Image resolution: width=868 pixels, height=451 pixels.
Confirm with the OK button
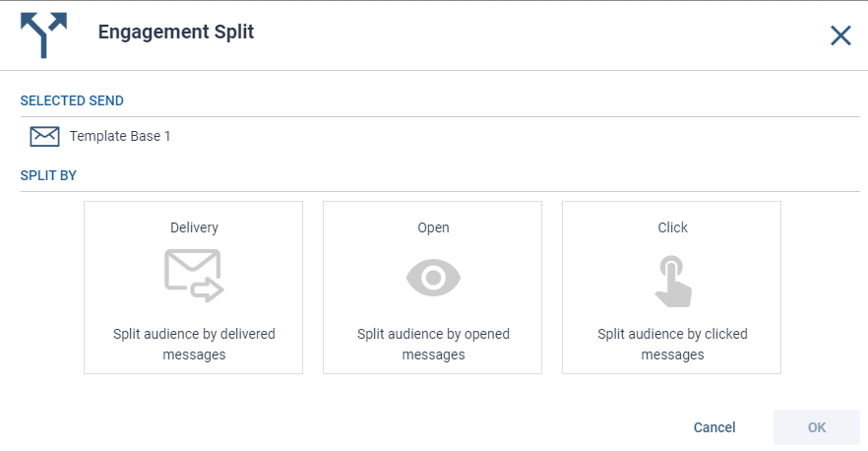(817, 427)
